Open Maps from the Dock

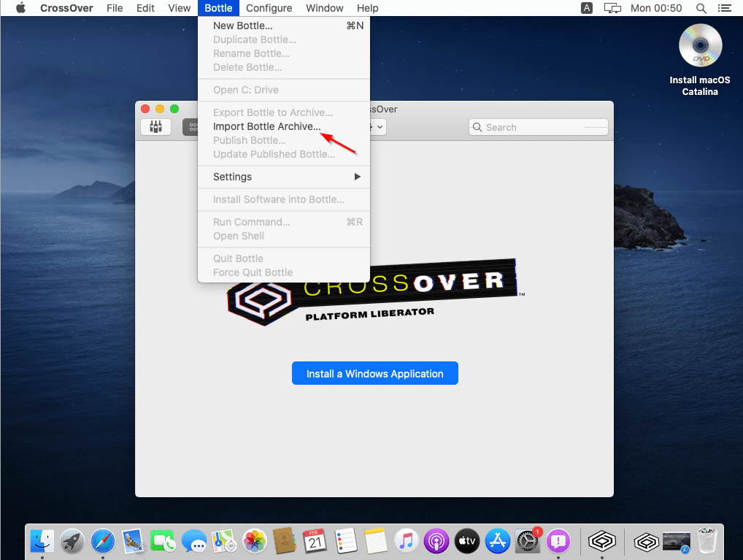coord(224,541)
